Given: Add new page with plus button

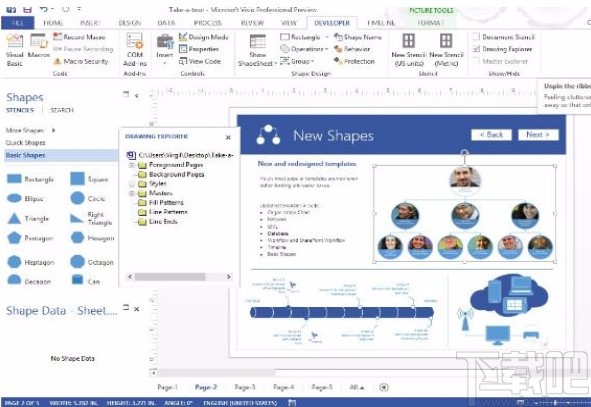Looking at the screenshot, I should pos(384,387).
